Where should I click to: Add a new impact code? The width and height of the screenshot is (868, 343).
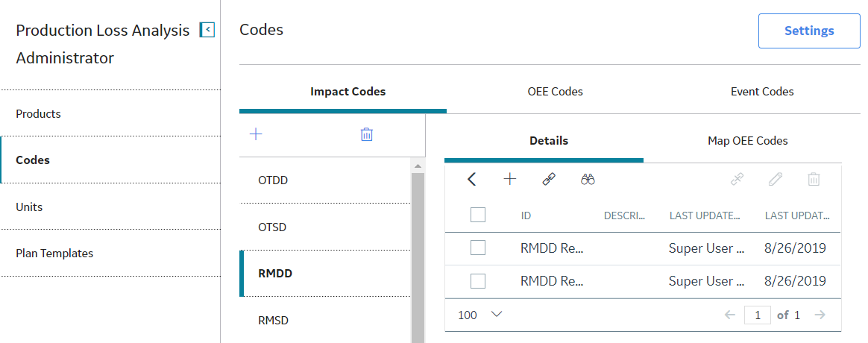point(256,134)
